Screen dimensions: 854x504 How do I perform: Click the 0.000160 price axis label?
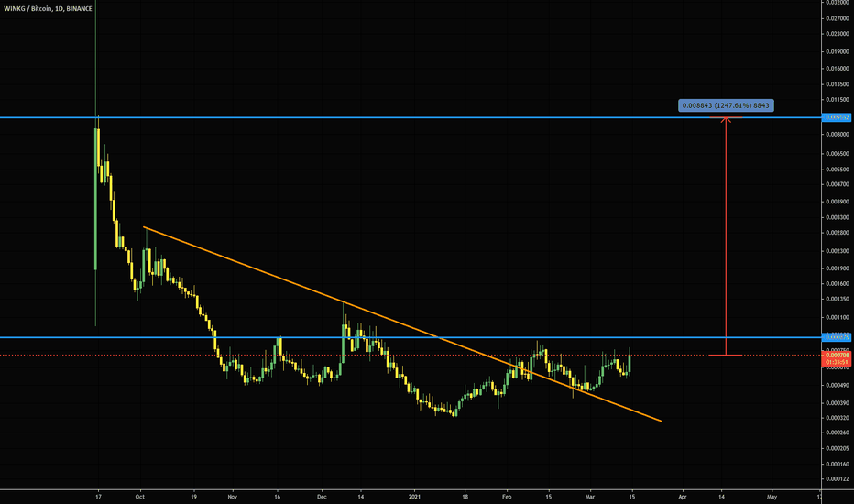click(838, 465)
